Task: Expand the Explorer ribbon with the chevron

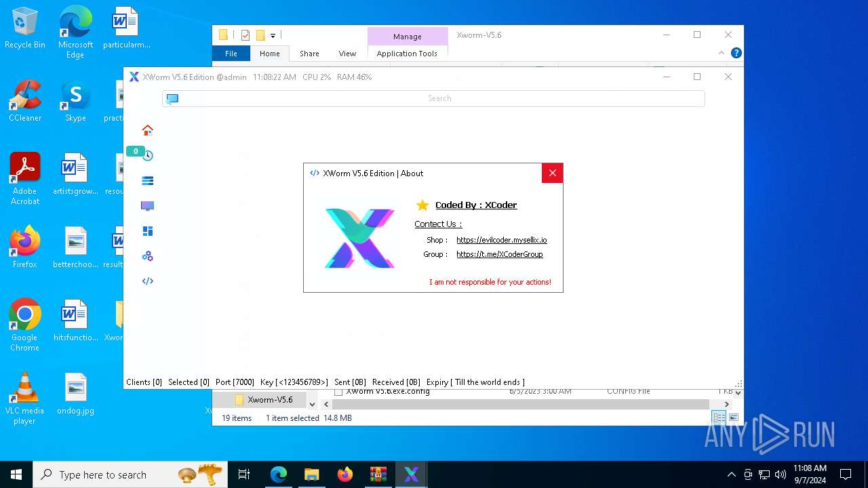Action: tap(722, 53)
